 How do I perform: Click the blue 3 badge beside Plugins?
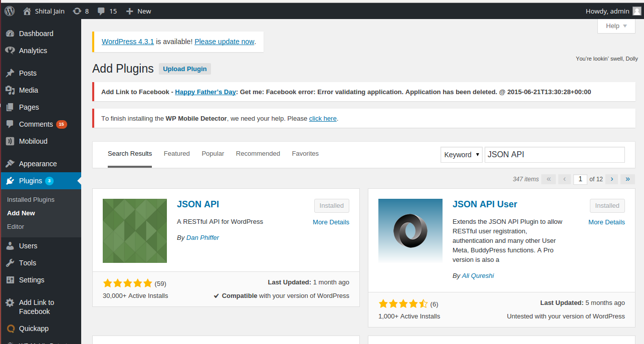[49, 181]
